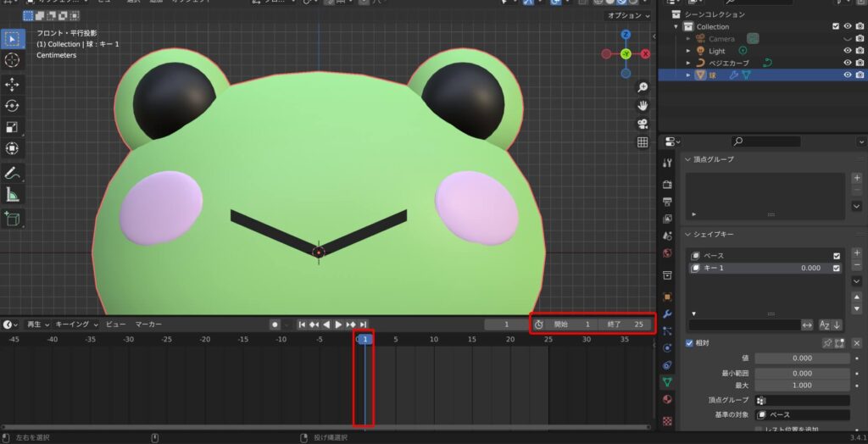The width and height of the screenshot is (868, 444).
Task: Open the Modifier properties wrench tab
Action: (x=668, y=314)
